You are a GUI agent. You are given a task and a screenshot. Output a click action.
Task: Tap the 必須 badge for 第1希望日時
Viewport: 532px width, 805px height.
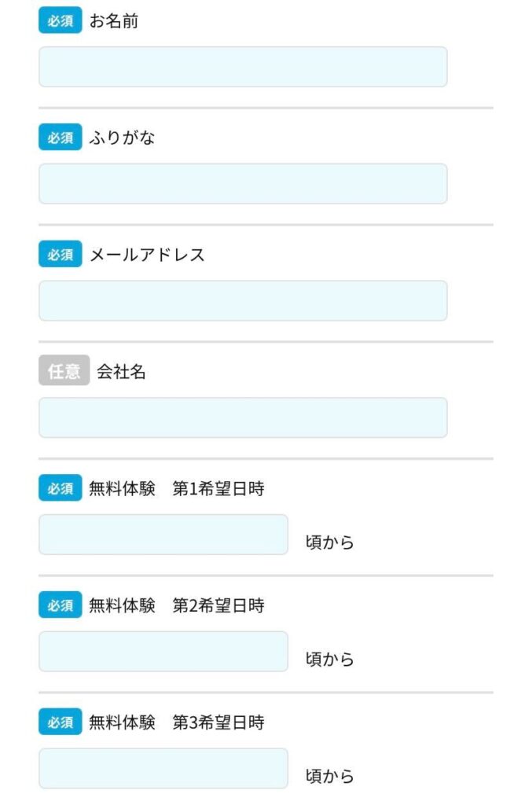(60, 489)
